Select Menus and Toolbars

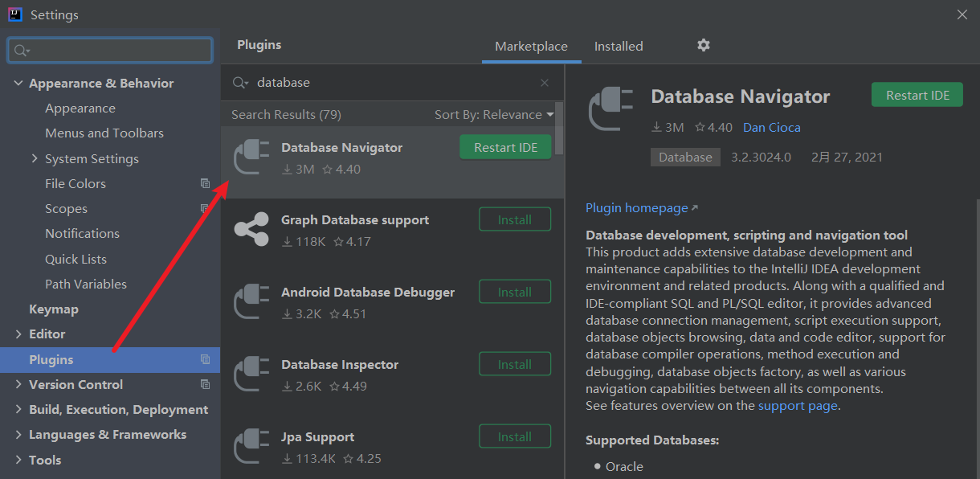coord(104,133)
